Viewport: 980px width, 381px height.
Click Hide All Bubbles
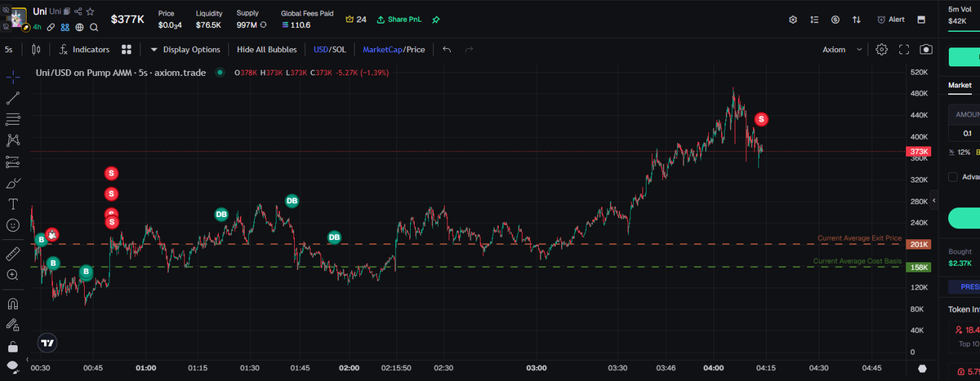[267, 49]
